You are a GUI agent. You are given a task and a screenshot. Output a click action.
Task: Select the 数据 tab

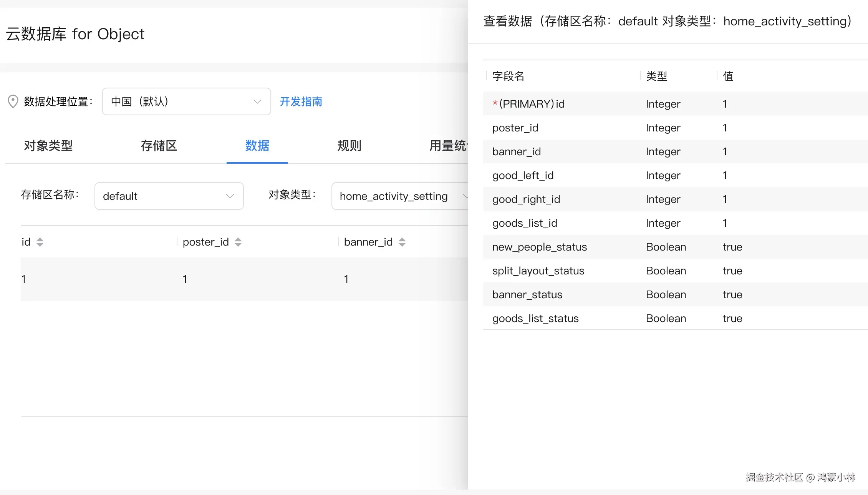click(257, 146)
